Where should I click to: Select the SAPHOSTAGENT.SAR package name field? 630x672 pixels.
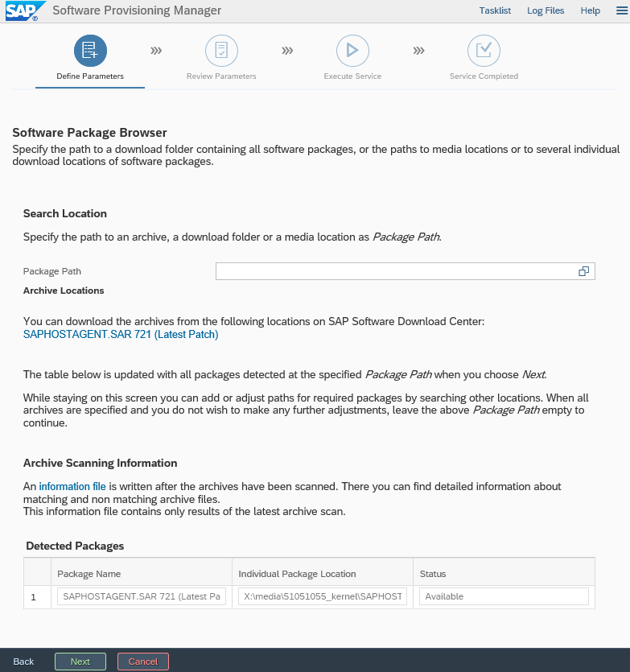pyautogui.click(x=142, y=596)
